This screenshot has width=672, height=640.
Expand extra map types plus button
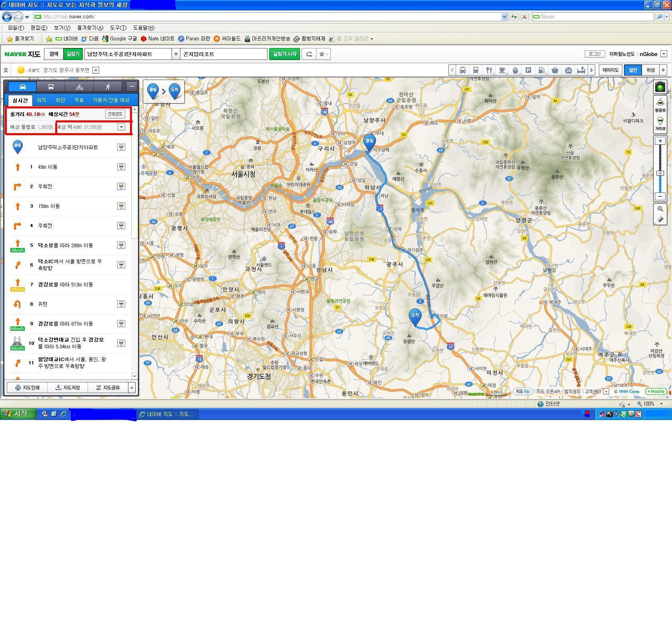tap(663, 70)
